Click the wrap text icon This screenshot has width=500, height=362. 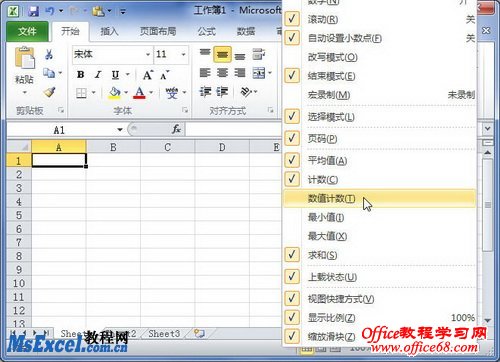click(259, 54)
